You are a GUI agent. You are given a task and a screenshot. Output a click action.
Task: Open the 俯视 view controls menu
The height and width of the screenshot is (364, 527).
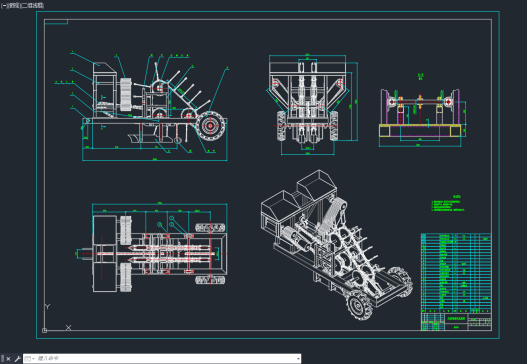pyautogui.click(x=13, y=5)
